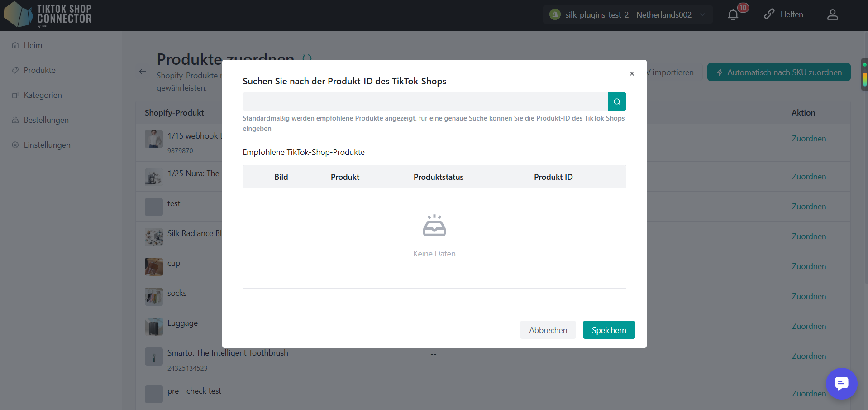868x410 pixels.
Task: Focus the TikTok product ID search field
Action: click(x=425, y=101)
